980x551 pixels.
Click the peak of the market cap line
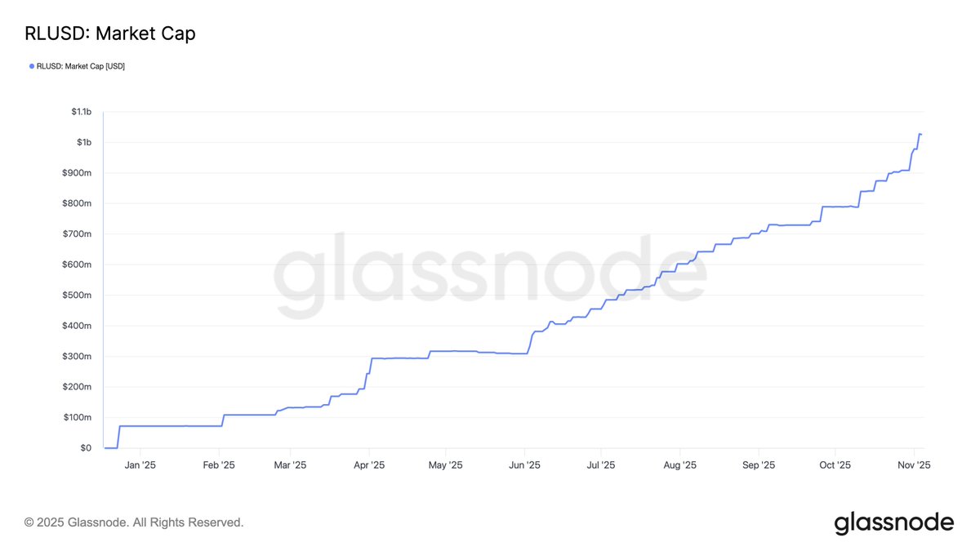[x=920, y=134]
